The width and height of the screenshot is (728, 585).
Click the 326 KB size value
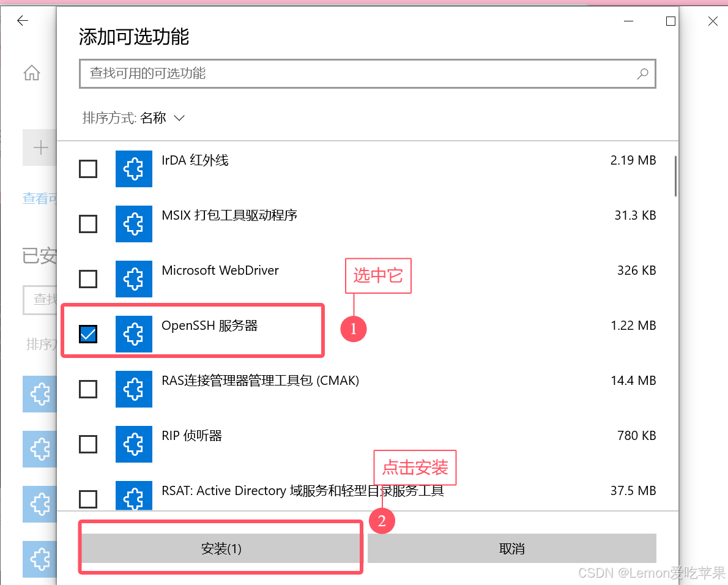coord(636,270)
